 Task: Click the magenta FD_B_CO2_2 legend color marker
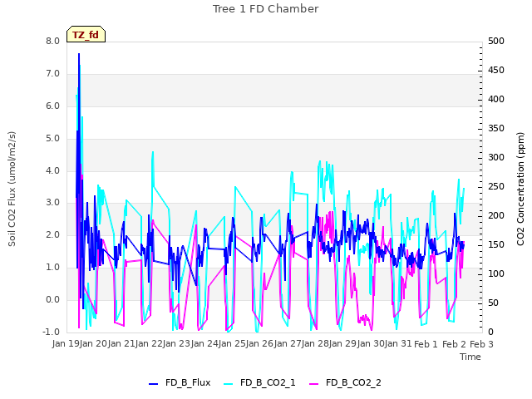[314, 384]
